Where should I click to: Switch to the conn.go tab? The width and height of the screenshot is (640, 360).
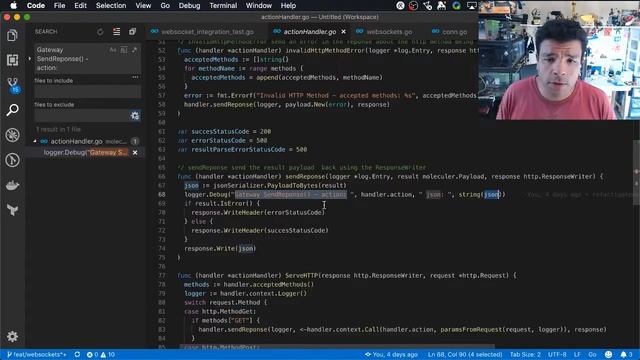(454, 31)
